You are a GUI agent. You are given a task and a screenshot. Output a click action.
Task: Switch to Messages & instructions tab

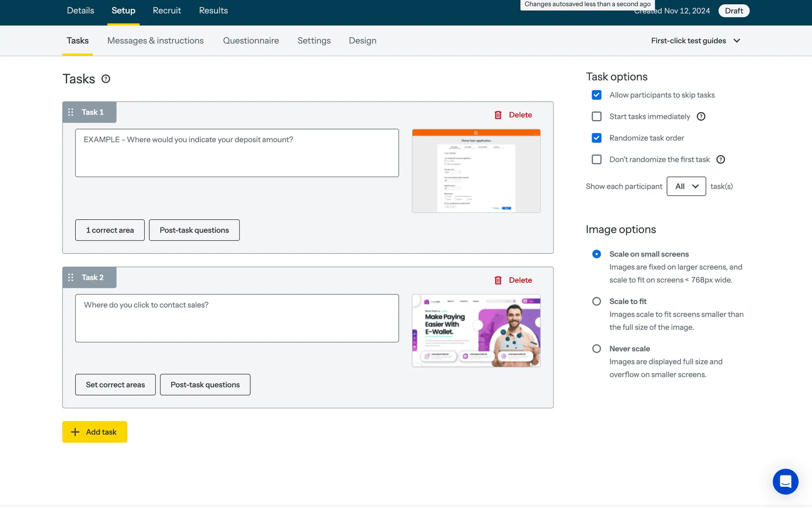tap(155, 41)
